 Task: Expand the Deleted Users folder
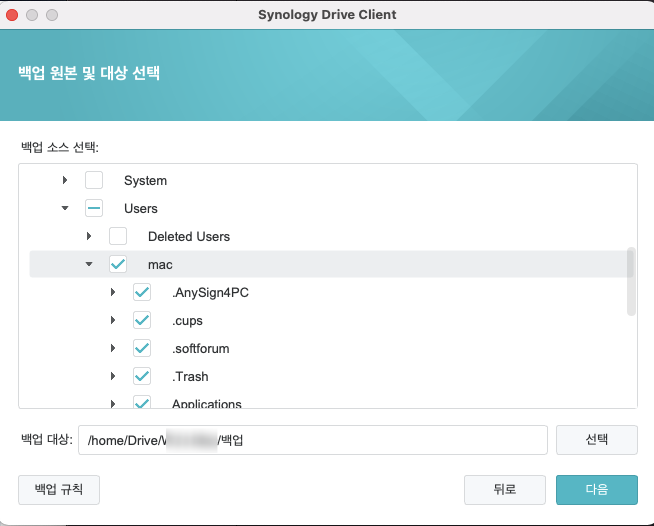point(88,236)
